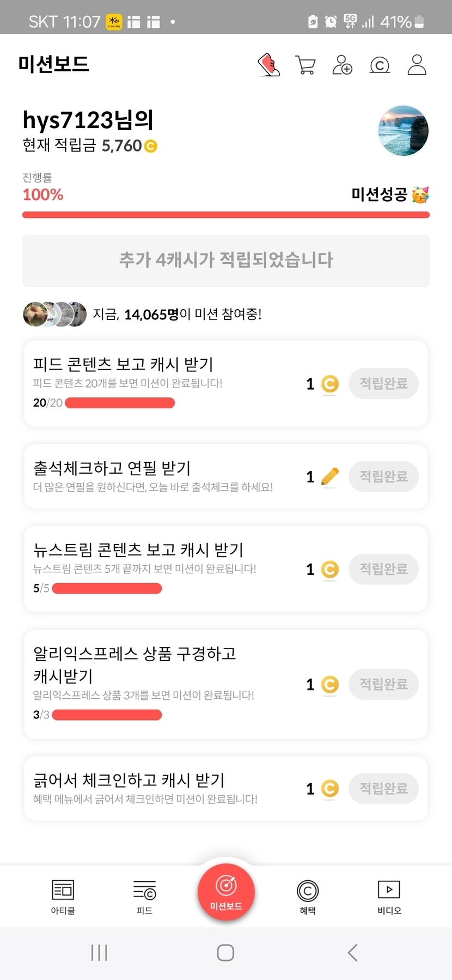Image resolution: width=452 pixels, height=980 pixels.
Task: Go to the 아티클 tab
Action: (x=63, y=897)
